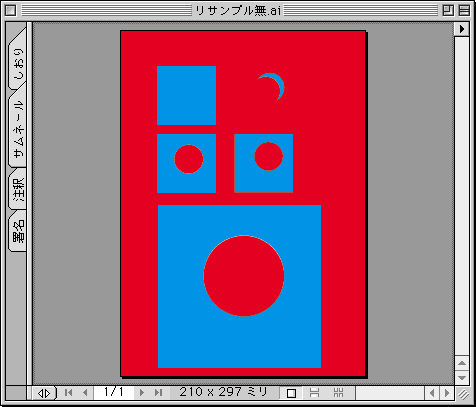Open the document pane triangle menu
The height and width of the screenshot is (407, 476).
pyautogui.click(x=462, y=29)
